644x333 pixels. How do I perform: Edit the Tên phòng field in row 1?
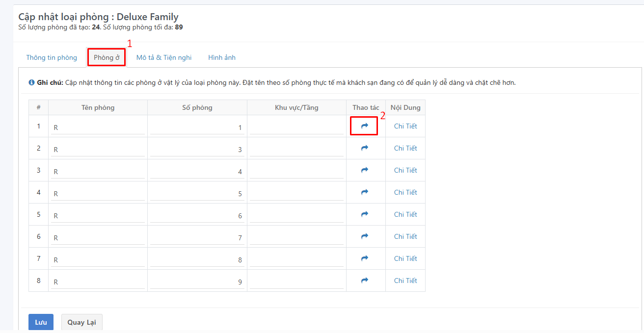(x=98, y=127)
